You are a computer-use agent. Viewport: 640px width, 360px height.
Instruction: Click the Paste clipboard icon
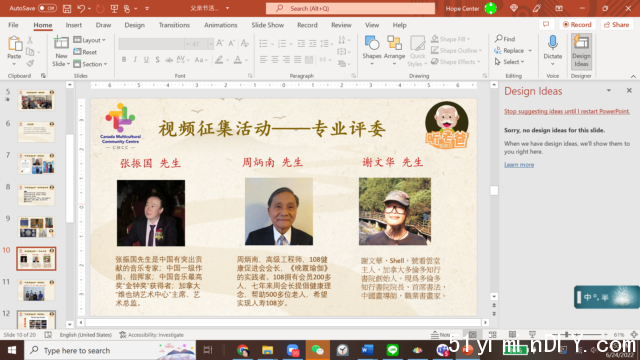point(14,44)
